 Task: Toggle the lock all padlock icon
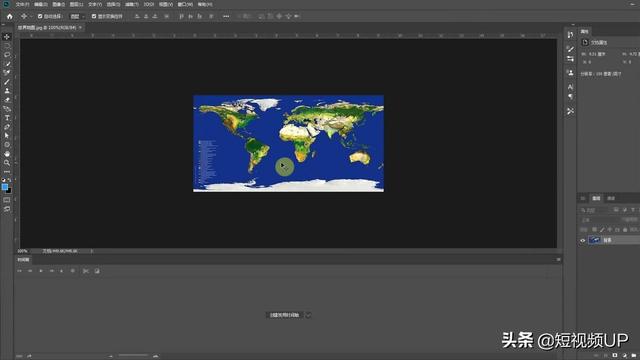click(x=624, y=230)
